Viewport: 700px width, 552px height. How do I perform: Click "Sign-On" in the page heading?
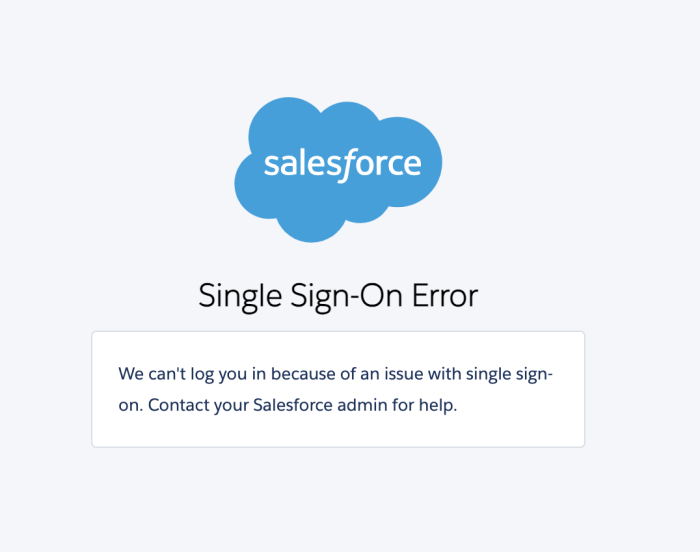[345, 296]
